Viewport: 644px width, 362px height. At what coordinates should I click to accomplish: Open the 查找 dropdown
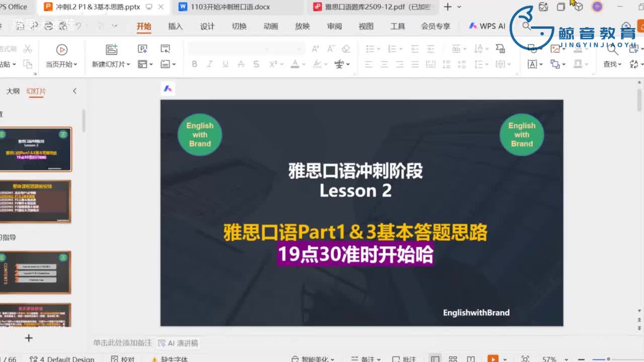click(612, 64)
